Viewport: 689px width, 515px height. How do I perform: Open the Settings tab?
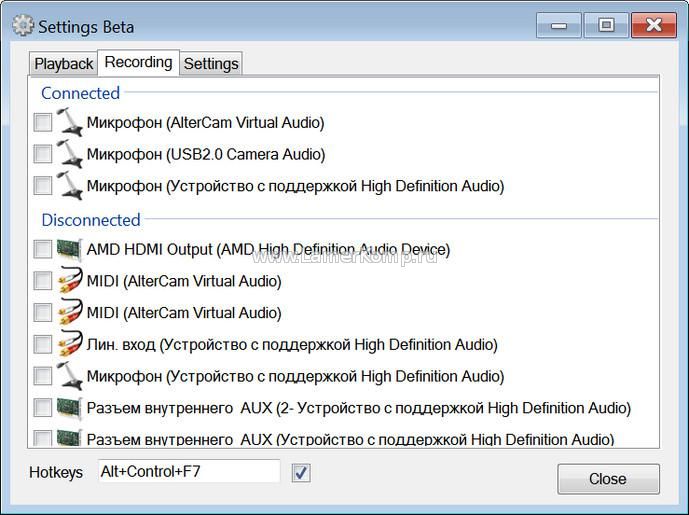pyautogui.click(x=211, y=64)
